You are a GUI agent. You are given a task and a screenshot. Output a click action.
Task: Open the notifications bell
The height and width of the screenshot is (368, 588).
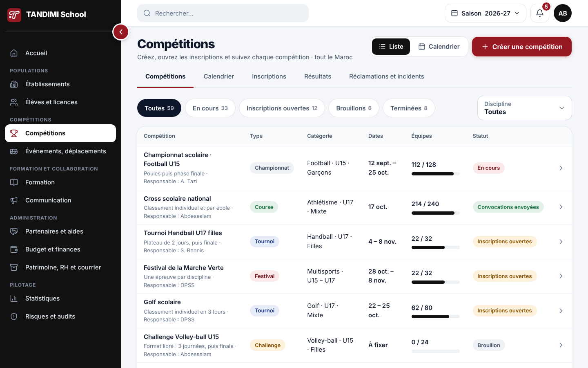pos(540,13)
